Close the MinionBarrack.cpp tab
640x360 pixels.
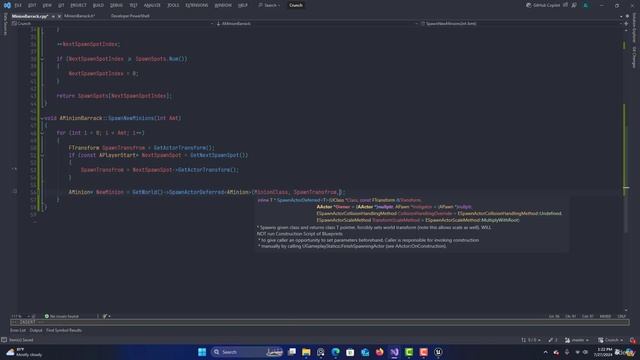[59, 16]
